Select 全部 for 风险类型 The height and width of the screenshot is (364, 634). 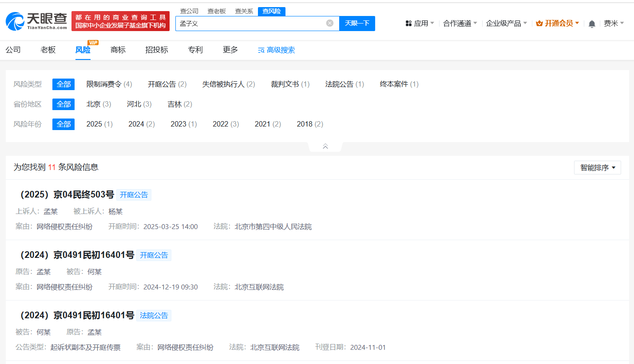(63, 84)
